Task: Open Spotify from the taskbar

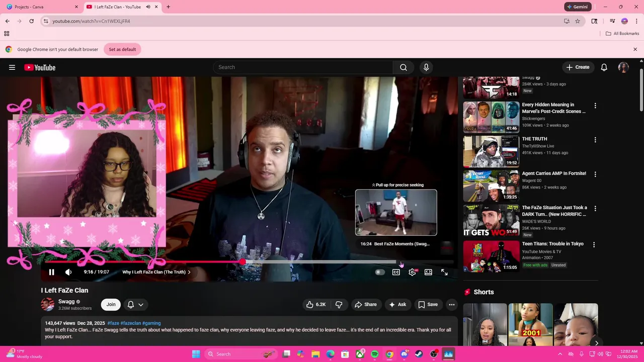Action: tap(375, 354)
